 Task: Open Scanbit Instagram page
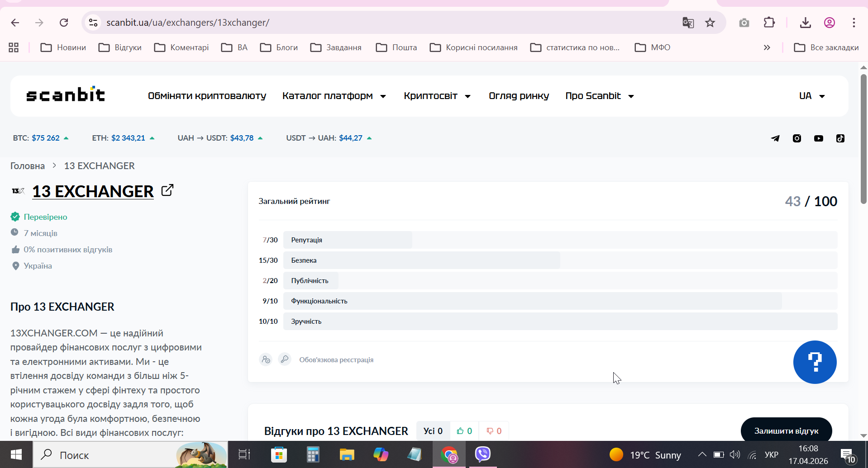coord(797,138)
